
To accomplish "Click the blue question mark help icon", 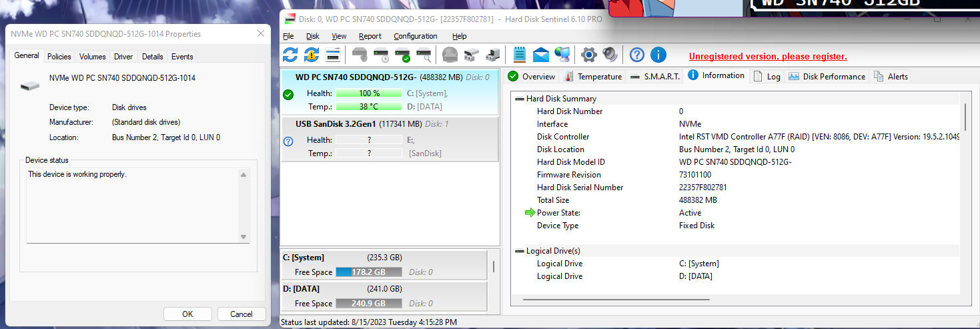I will 637,55.
